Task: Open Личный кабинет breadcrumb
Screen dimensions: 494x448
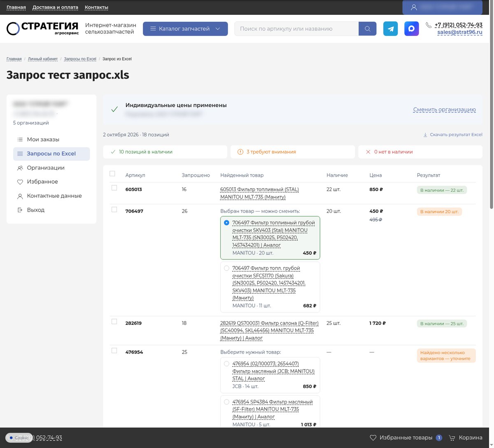Action: click(43, 59)
